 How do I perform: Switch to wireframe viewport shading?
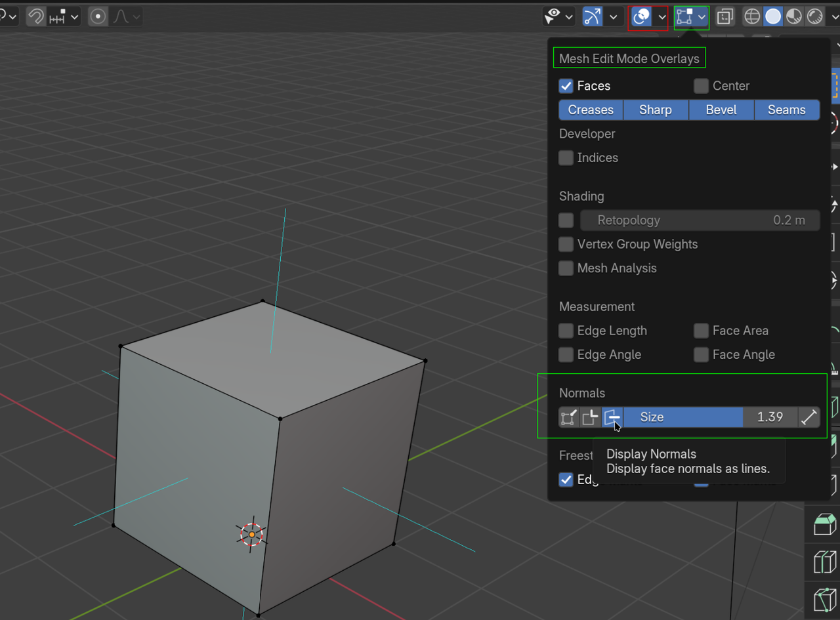pos(752,16)
